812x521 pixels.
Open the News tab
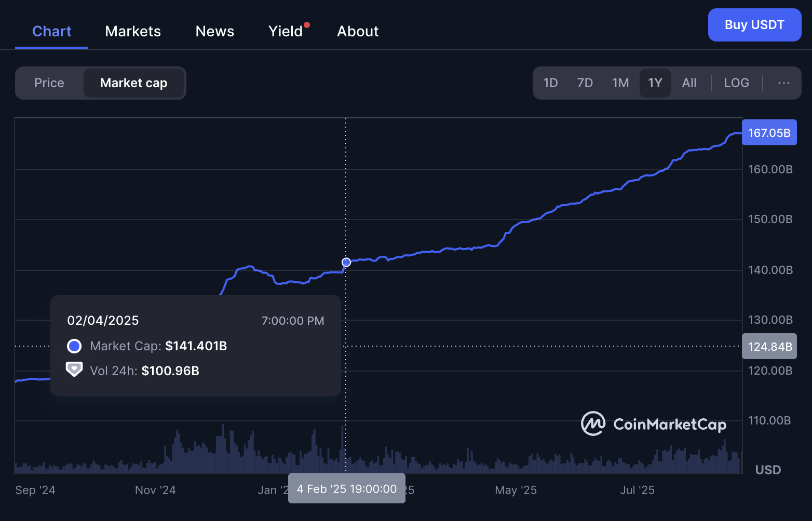[x=215, y=31]
